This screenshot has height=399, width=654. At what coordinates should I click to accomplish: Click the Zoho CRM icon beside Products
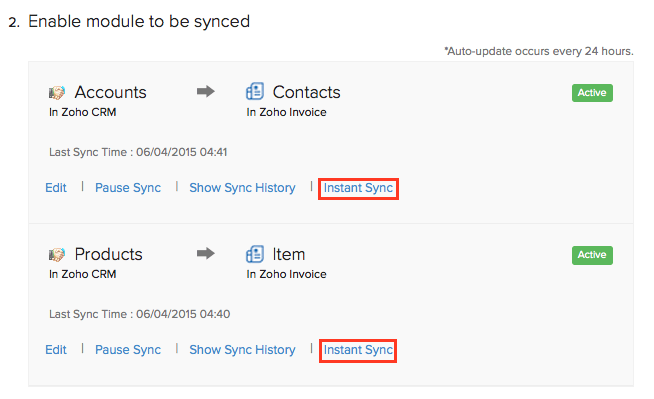57,254
